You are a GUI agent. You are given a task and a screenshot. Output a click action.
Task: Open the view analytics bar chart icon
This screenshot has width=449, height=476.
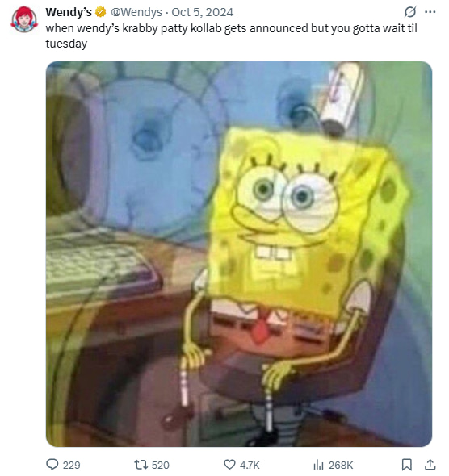(318, 465)
